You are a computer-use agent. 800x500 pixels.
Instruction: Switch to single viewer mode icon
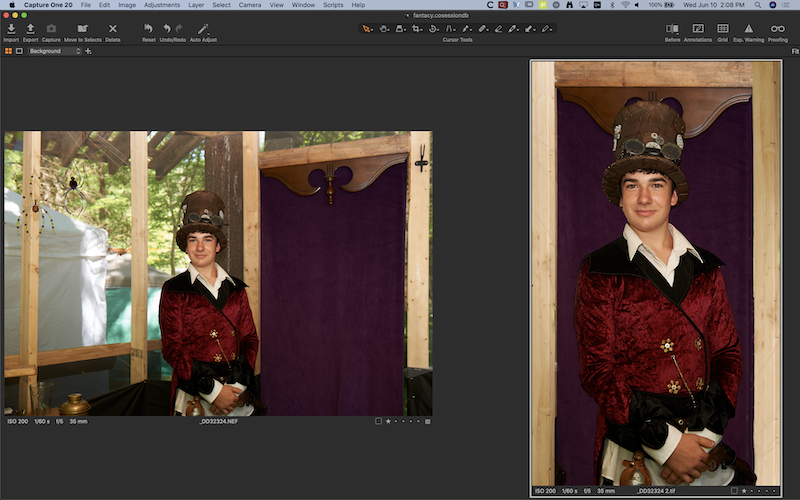click(19, 51)
